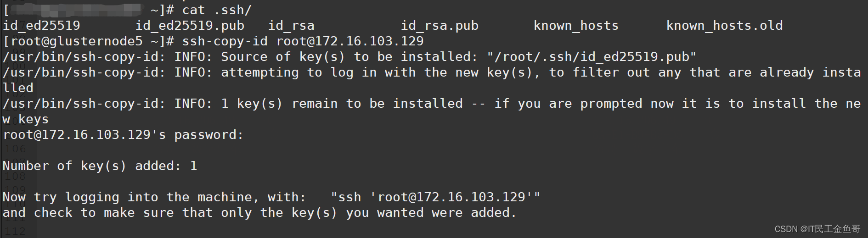The height and width of the screenshot is (238, 868).
Task: Click the /root/.ssh/id_ed25519.pub source path
Action: (x=592, y=57)
